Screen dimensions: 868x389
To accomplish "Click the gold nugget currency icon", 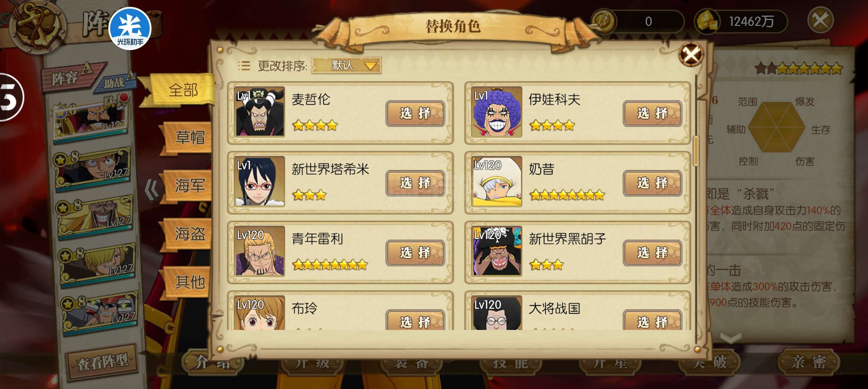I will pyautogui.click(x=707, y=22).
